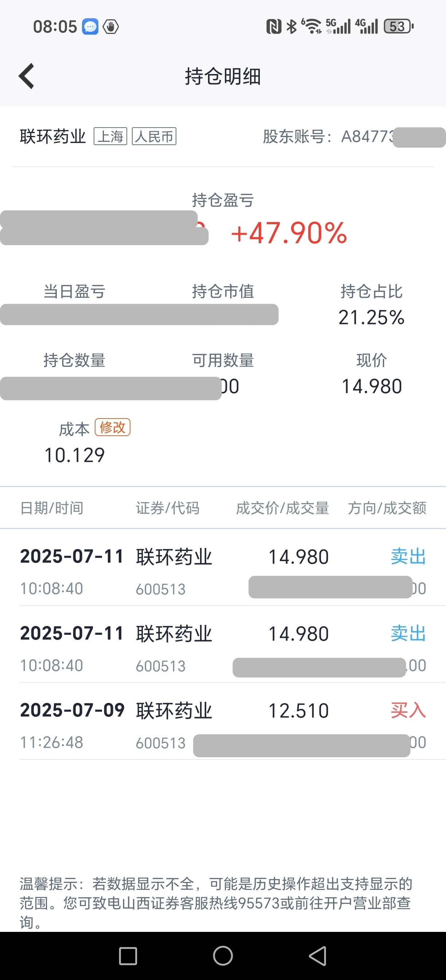This screenshot has width=446, height=980.
Task: Tap the message notification icon in status bar
Action: [90, 27]
